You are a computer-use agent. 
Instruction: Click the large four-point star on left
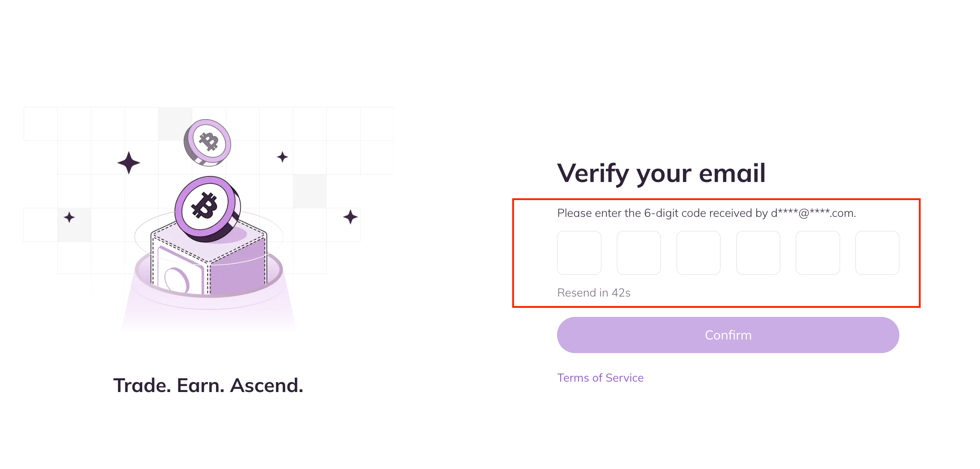click(129, 163)
